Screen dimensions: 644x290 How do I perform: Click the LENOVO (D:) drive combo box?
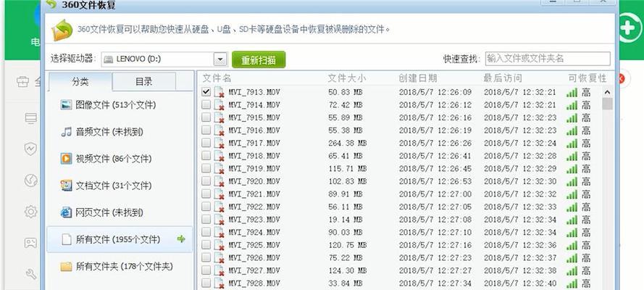pos(164,59)
